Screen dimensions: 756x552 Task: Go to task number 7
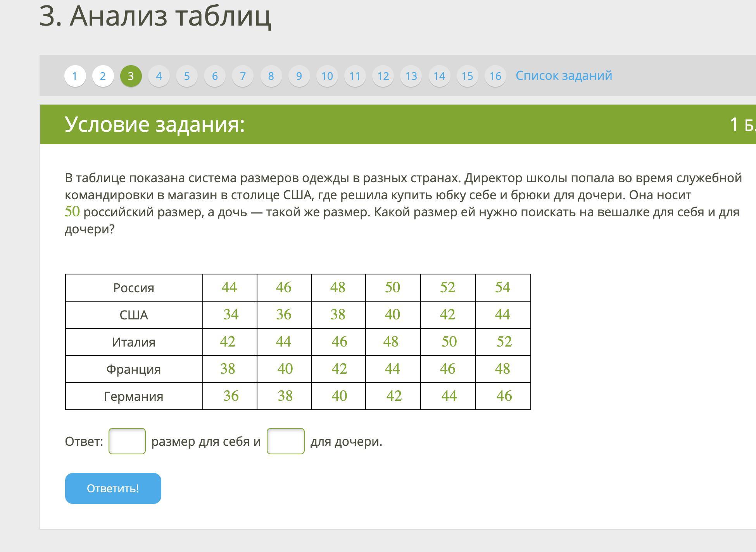pos(243,76)
